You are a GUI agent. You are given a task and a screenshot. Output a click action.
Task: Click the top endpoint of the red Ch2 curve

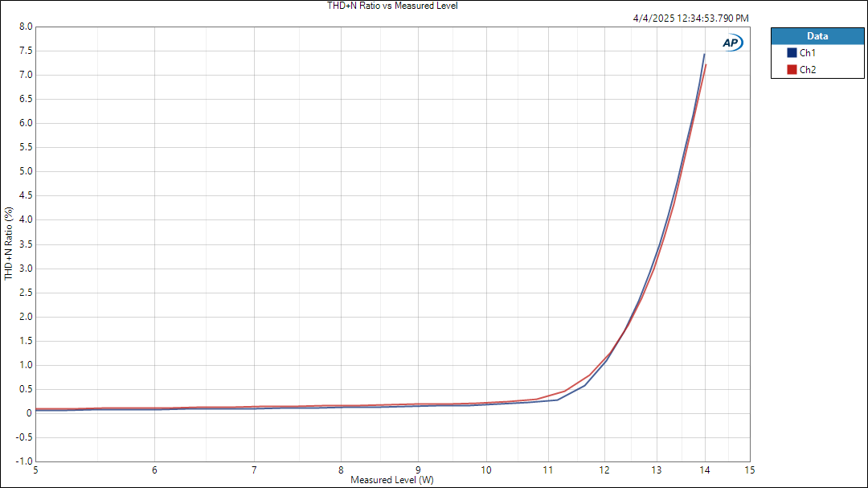coord(706,65)
